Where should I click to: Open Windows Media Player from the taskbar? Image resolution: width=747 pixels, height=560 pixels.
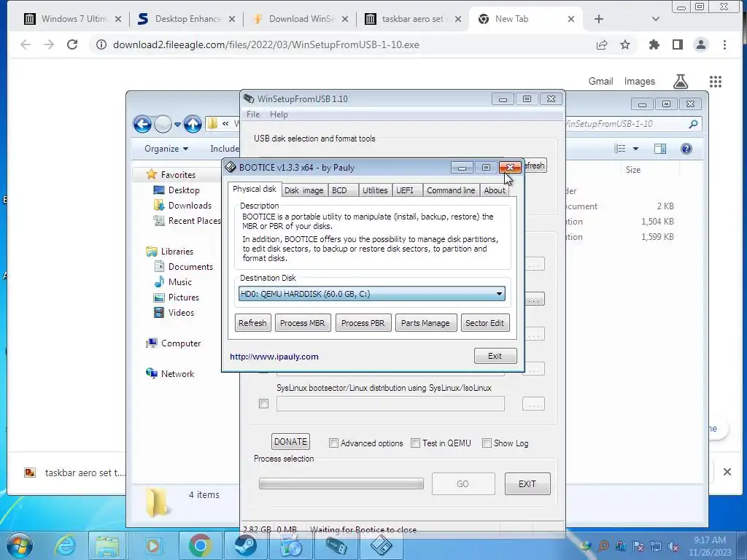click(x=152, y=545)
